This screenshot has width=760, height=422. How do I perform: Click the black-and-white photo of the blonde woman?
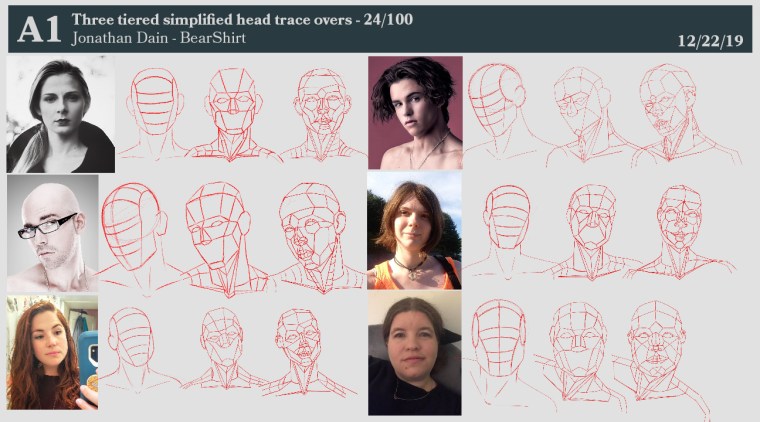click(60, 114)
